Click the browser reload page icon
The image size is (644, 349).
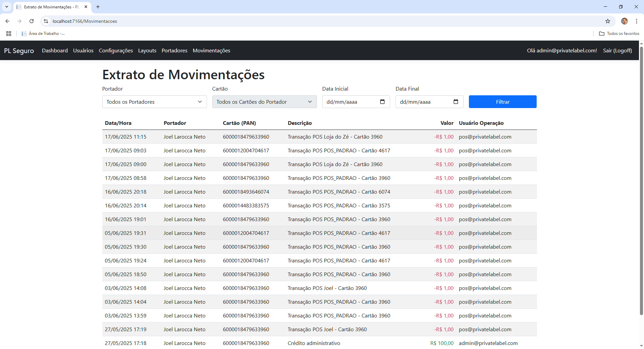[32, 21]
